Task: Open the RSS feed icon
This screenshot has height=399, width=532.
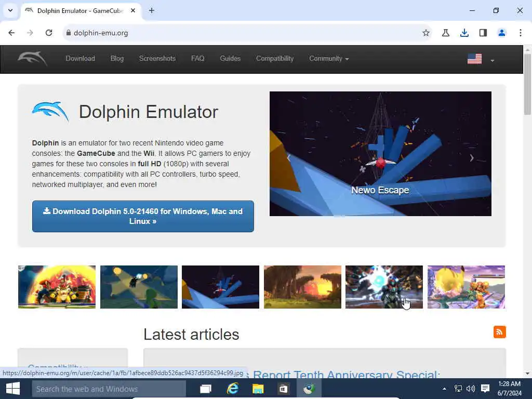Action: tap(499, 332)
